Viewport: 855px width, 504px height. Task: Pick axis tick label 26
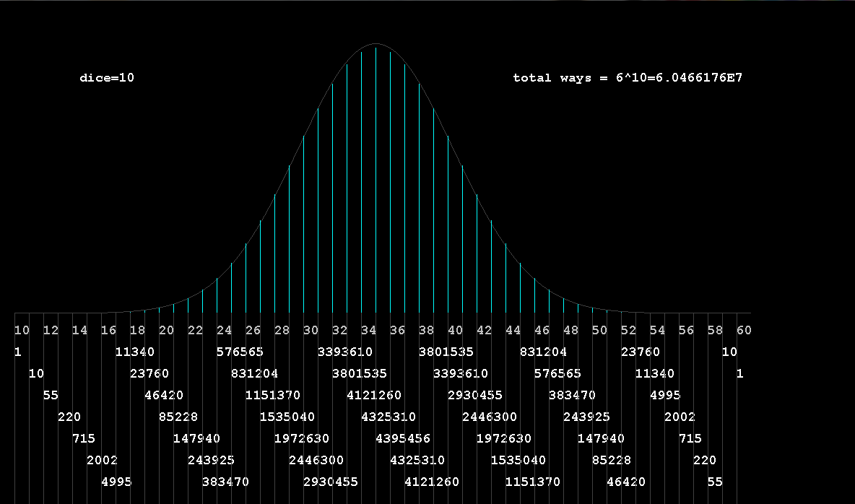pos(253,331)
